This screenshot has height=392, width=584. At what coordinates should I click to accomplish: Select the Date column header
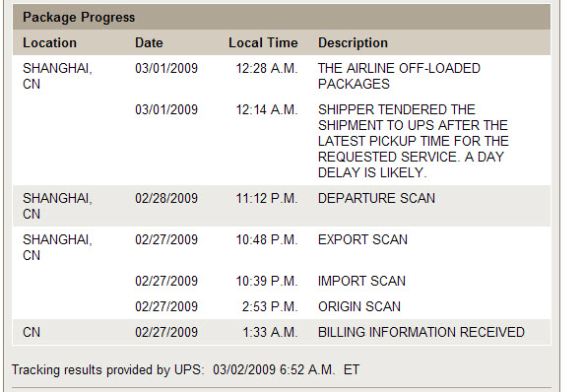[149, 43]
